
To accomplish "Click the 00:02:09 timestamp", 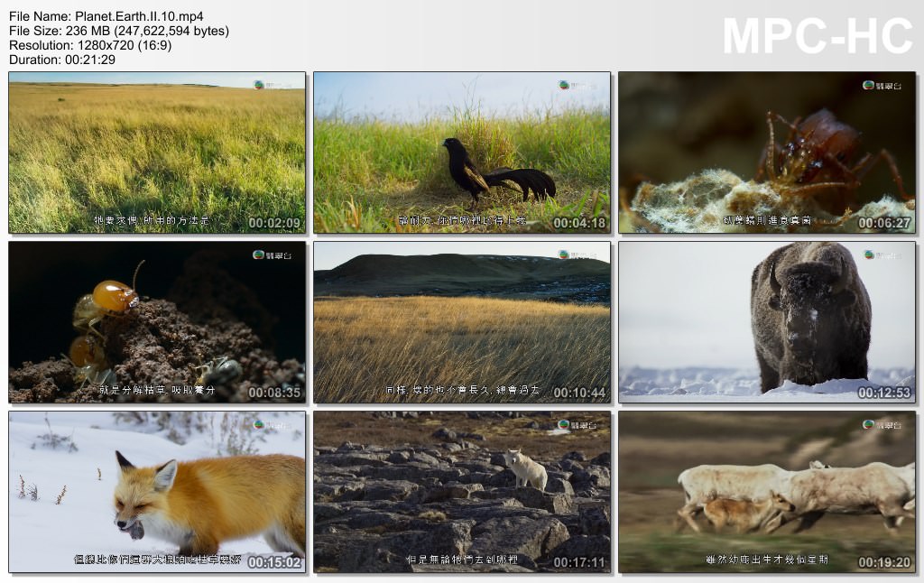I will click(274, 223).
